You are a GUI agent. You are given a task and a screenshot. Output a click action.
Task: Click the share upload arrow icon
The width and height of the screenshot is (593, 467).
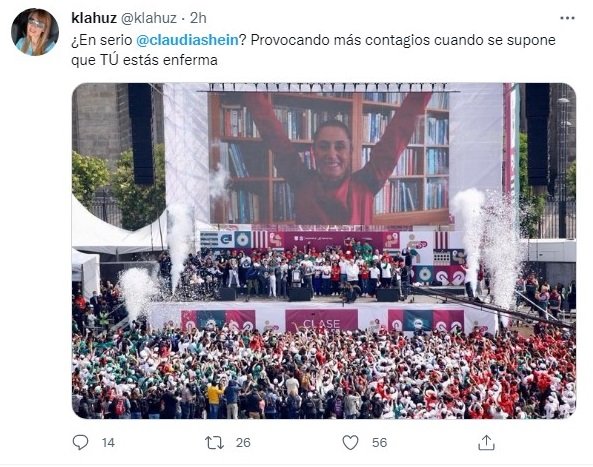[486, 442]
